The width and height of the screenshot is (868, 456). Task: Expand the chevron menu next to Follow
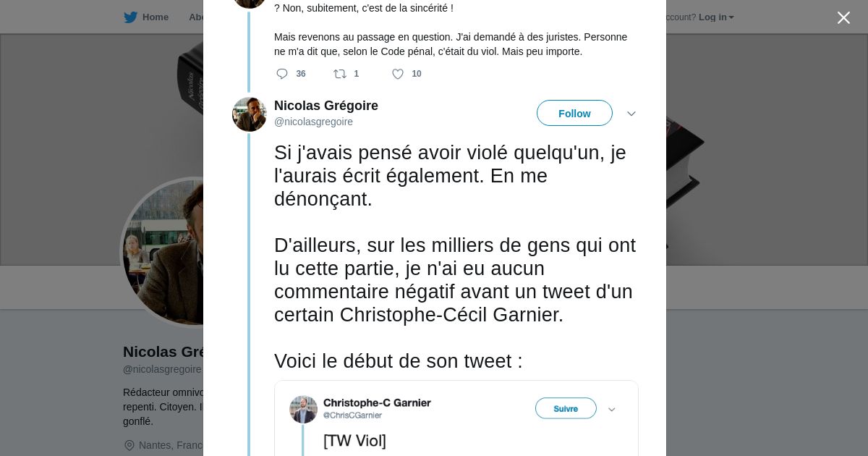click(631, 114)
